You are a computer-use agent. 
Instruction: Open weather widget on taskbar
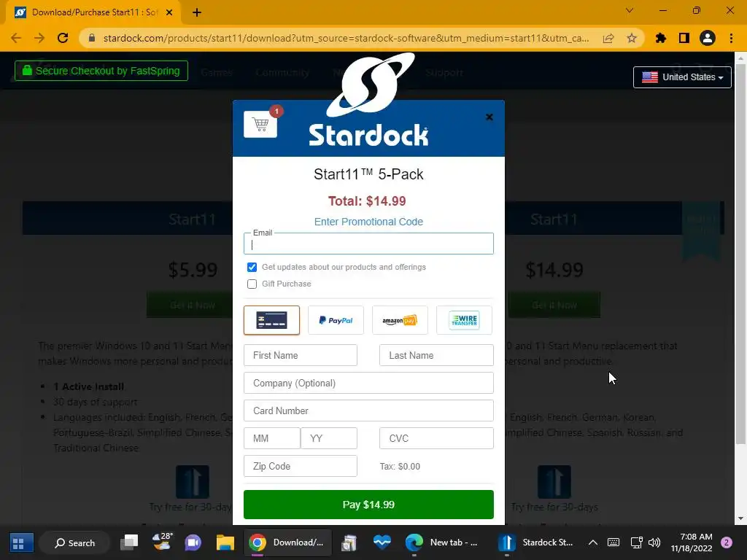[162, 542]
